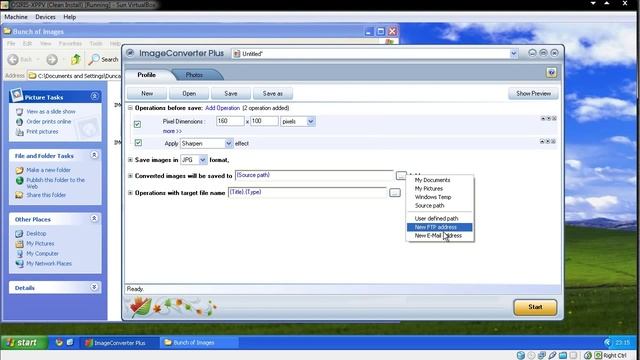
Task: Click the Back arrow in Bunch of Images
Action: coord(13,60)
